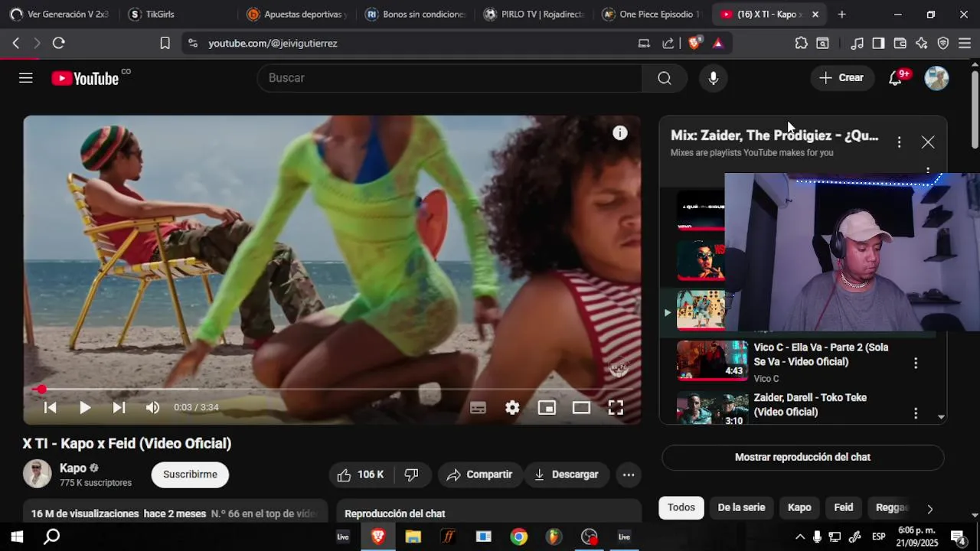This screenshot has height=551, width=980.
Task: Open options for Vico C - Ella Va
Action: pyautogui.click(x=916, y=364)
